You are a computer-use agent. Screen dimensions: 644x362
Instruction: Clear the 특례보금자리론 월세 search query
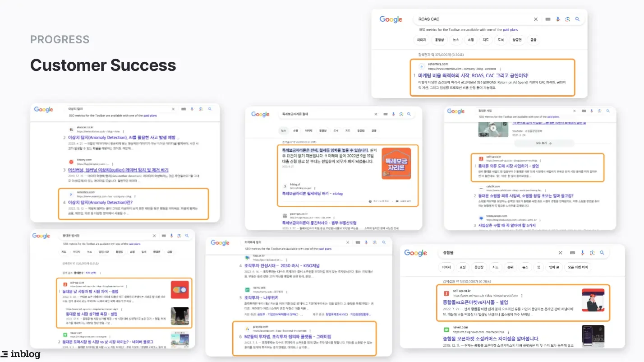376,115
